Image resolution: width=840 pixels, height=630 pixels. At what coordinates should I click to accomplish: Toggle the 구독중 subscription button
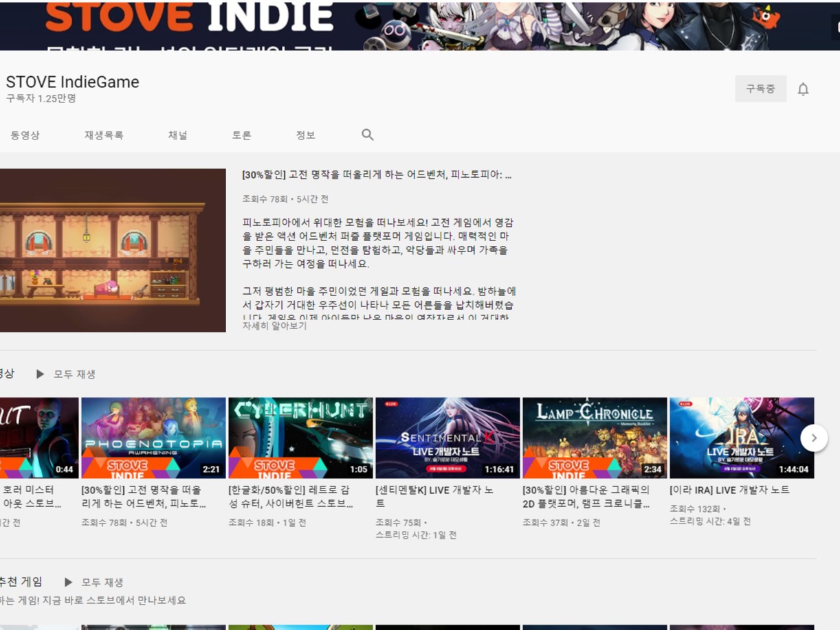[x=760, y=88]
